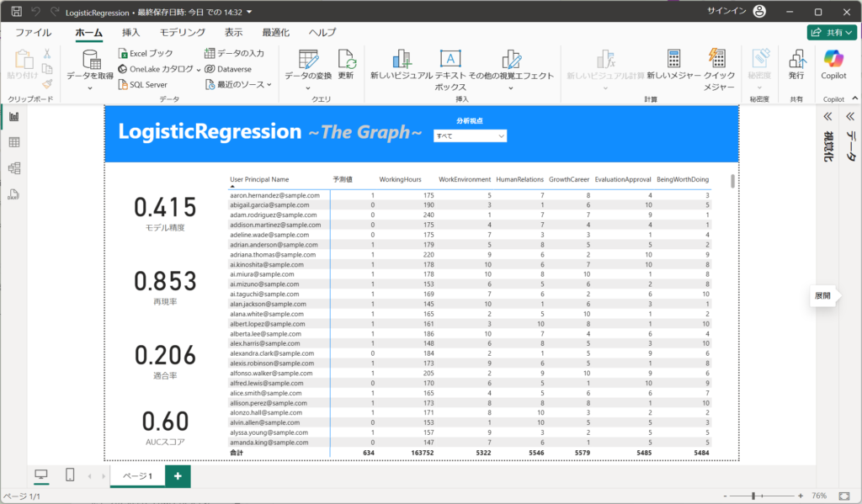Click the save icon in title bar
The height and width of the screenshot is (504, 862).
17,12
